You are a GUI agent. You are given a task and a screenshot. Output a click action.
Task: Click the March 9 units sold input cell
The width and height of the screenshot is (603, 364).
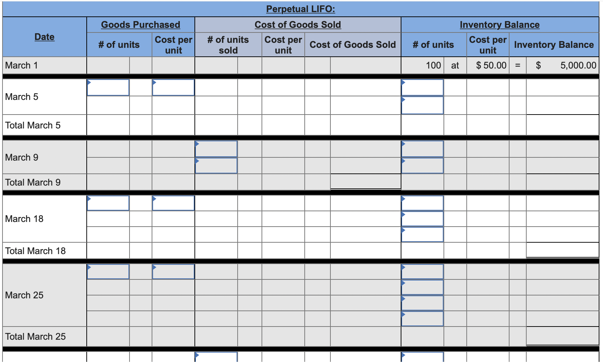pos(216,148)
